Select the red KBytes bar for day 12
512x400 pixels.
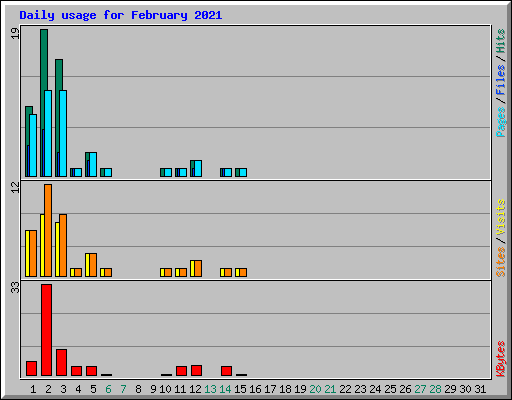[x=196, y=371]
